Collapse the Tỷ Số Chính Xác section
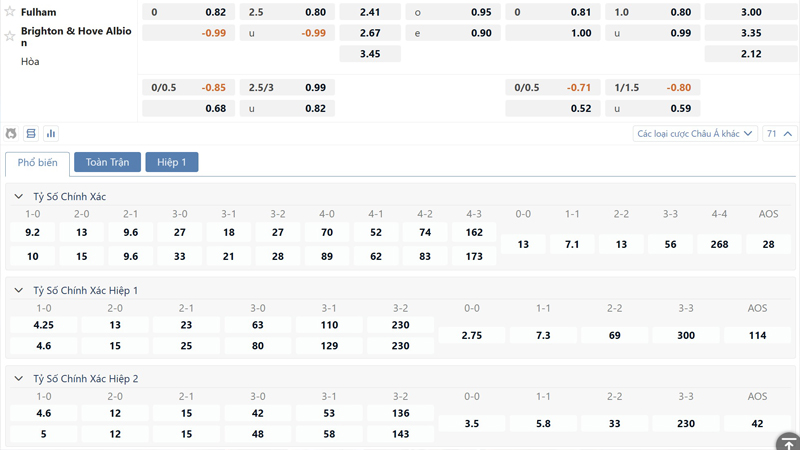This screenshot has height=450, width=800. pos(19,197)
